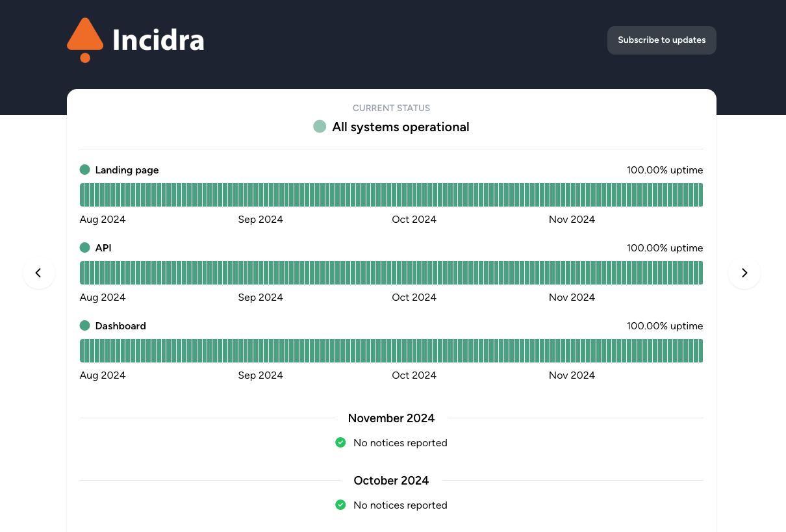The width and height of the screenshot is (786, 532).
Task: Subscribe to updates button
Action: click(661, 40)
